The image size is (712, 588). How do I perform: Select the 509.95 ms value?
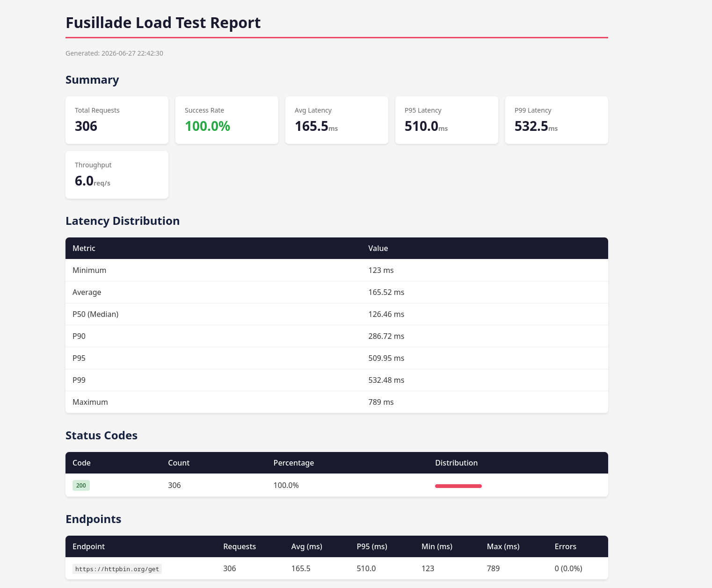point(386,358)
